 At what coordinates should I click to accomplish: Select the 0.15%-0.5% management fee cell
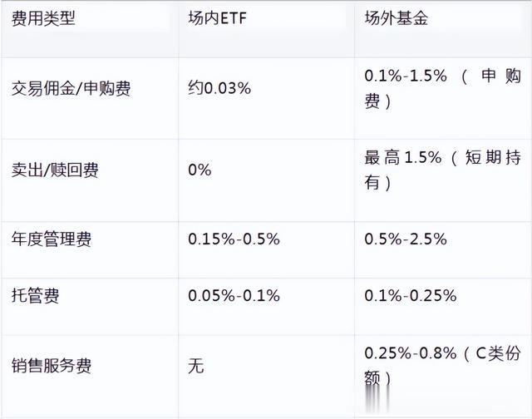(234, 239)
